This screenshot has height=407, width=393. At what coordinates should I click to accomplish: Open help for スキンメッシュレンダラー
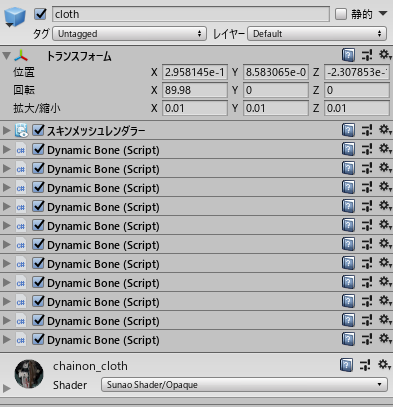coord(348,130)
